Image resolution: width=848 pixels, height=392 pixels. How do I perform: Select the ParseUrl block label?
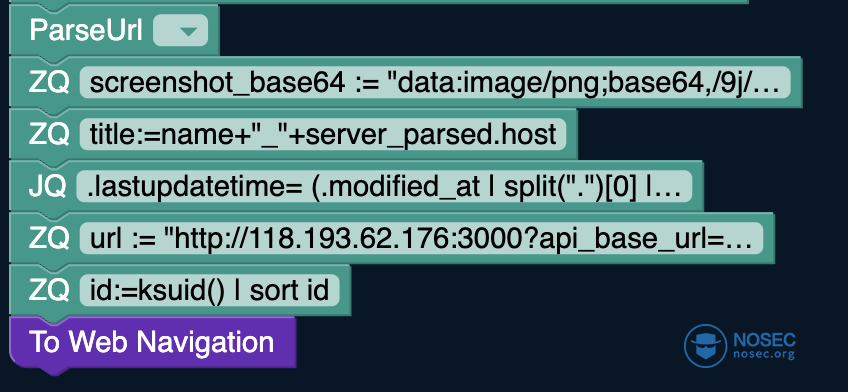[x=86, y=30]
